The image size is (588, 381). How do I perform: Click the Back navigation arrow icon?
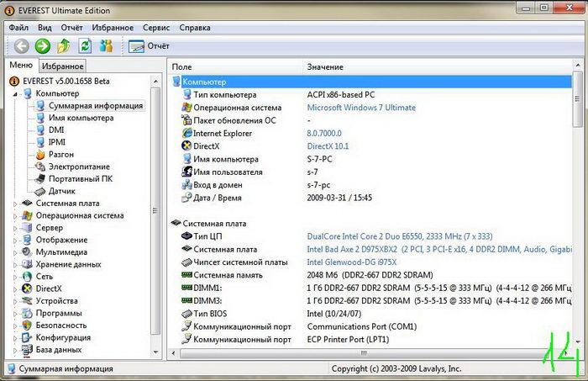[21, 46]
